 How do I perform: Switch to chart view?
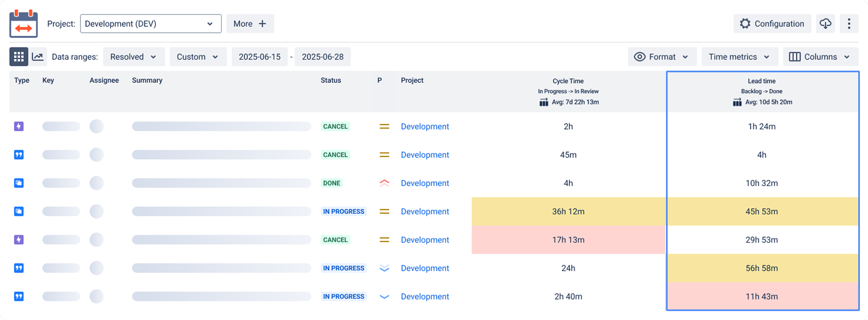tap(38, 57)
